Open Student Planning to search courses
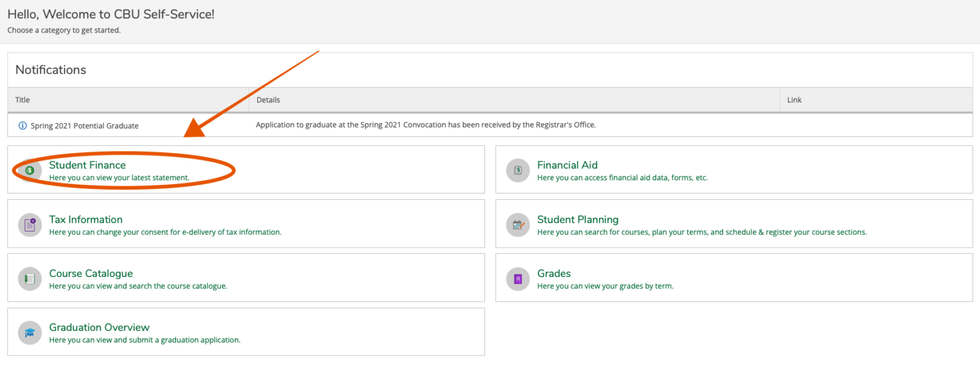Screen dimensions: 980x369 pos(578,219)
